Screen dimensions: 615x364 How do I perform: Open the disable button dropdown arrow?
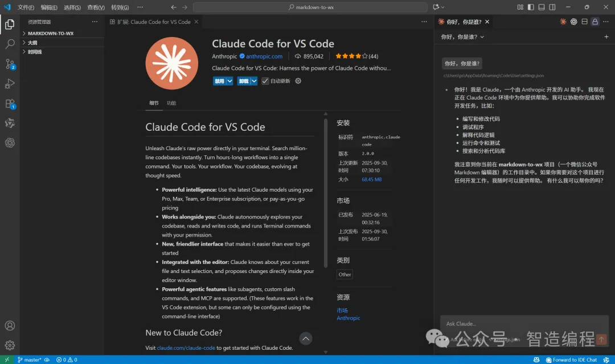click(x=229, y=81)
